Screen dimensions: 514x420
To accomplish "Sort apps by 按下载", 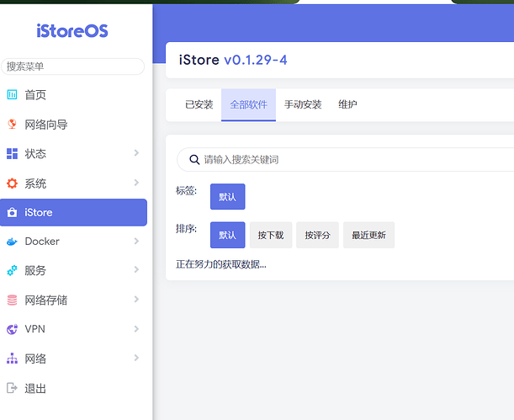I will 272,236.
